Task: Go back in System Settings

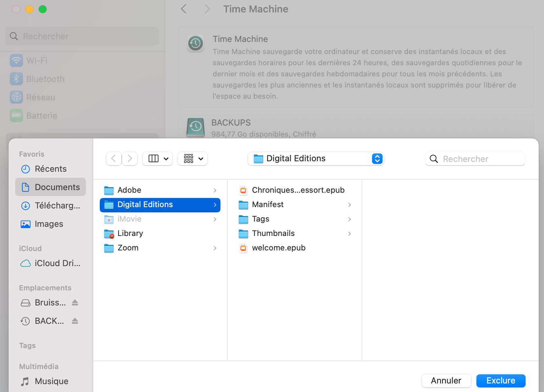Action: pyautogui.click(x=184, y=9)
